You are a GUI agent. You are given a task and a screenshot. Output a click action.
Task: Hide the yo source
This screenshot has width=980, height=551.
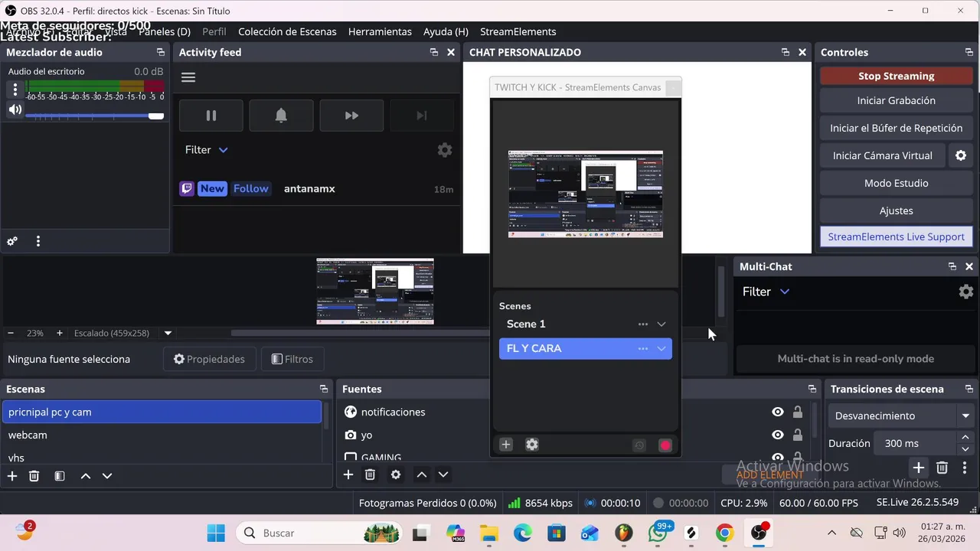coord(778,435)
